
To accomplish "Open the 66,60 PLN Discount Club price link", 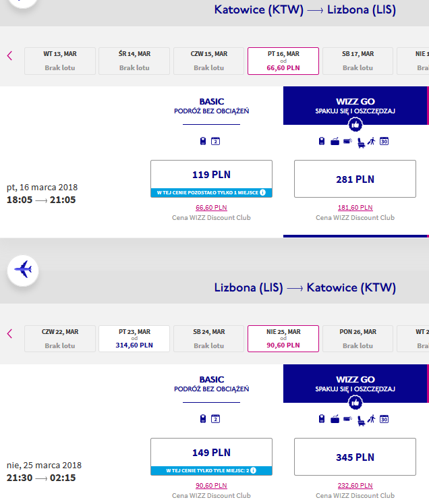I will click(211, 208).
